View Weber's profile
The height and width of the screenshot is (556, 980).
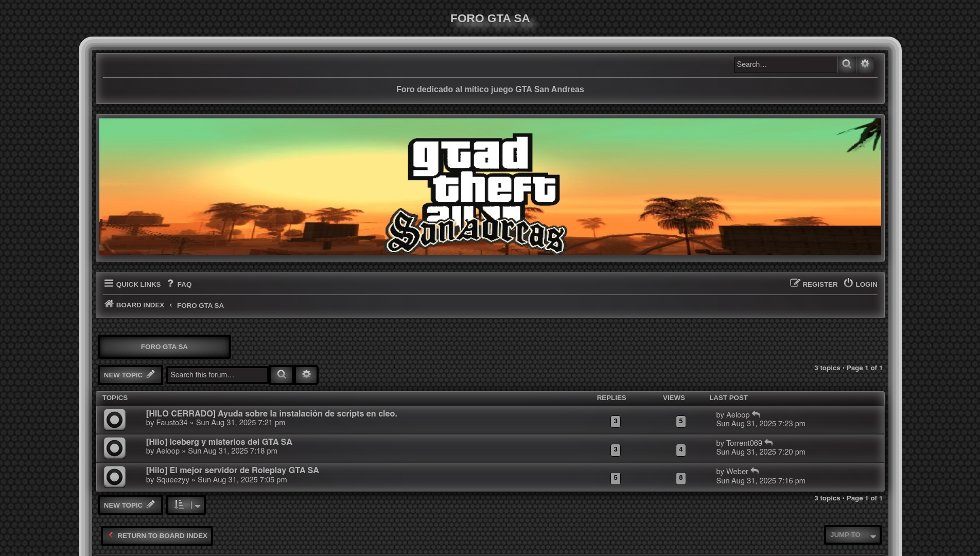737,472
